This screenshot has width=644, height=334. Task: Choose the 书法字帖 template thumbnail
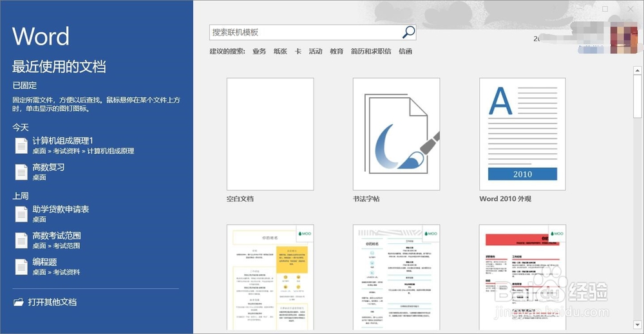pos(396,134)
